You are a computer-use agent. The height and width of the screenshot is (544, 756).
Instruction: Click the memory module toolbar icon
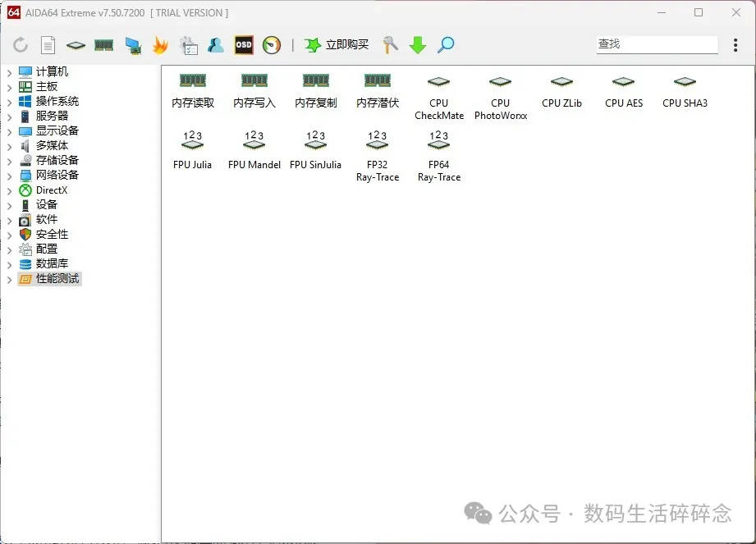coord(103,45)
